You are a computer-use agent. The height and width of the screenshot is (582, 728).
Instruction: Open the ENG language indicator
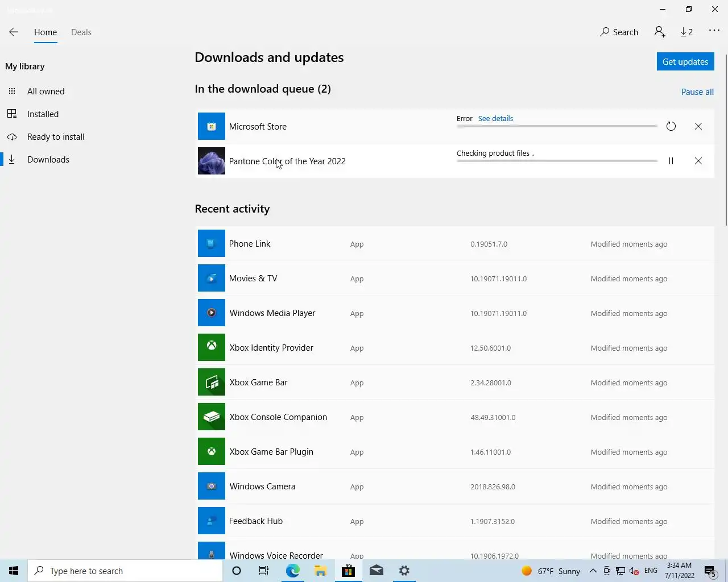coord(651,571)
